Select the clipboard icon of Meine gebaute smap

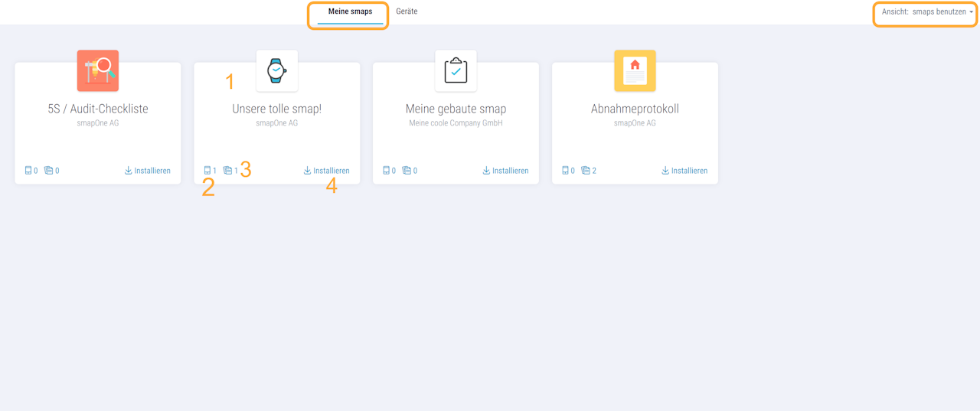point(456,70)
